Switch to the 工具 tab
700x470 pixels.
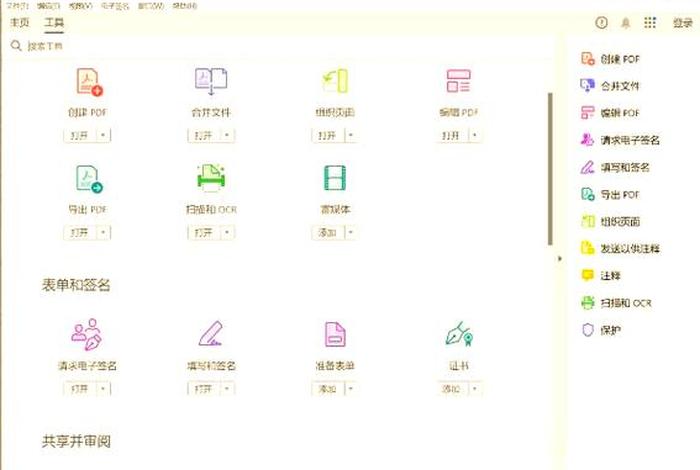click(54, 22)
